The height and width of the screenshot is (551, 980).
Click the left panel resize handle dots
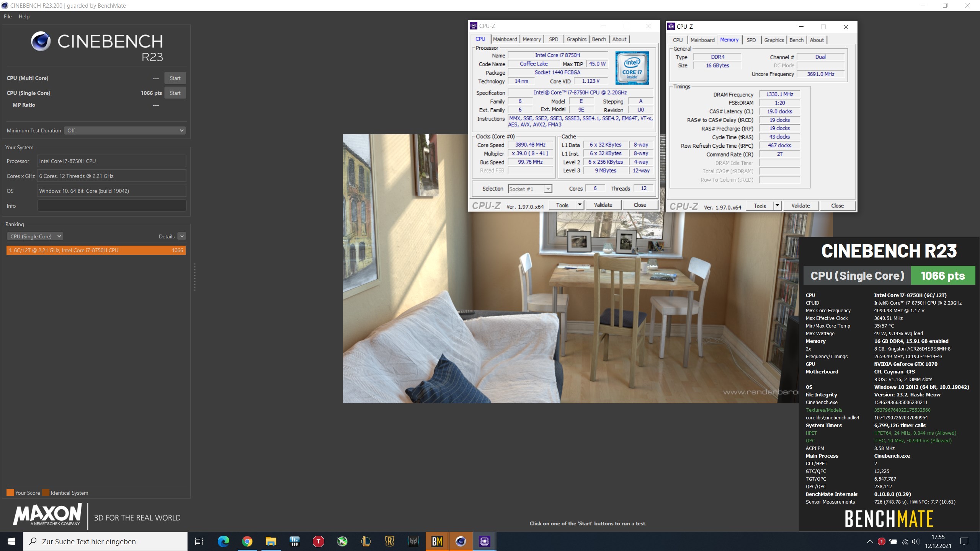(x=195, y=277)
